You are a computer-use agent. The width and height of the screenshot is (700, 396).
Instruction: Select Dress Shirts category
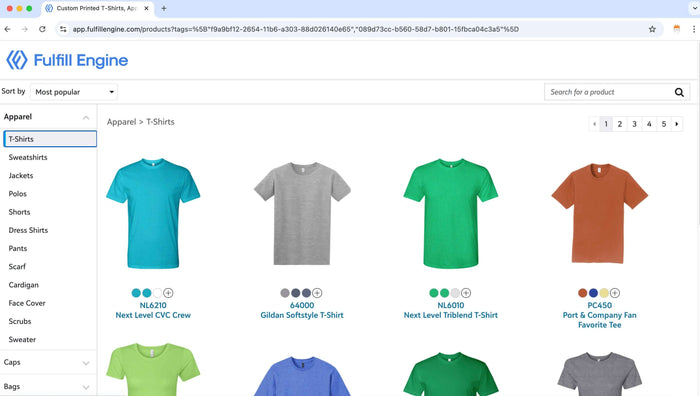point(28,230)
